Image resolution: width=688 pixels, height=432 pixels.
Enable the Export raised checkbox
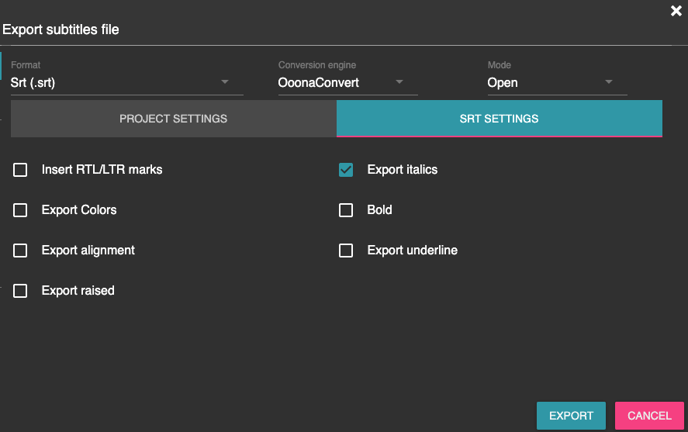20,291
